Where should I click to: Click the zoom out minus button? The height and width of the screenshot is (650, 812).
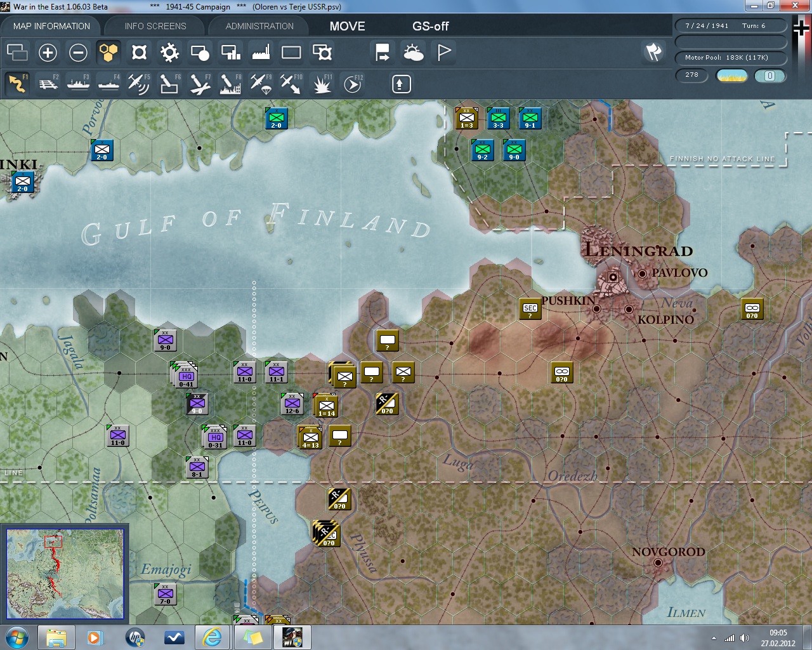[x=78, y=53]
